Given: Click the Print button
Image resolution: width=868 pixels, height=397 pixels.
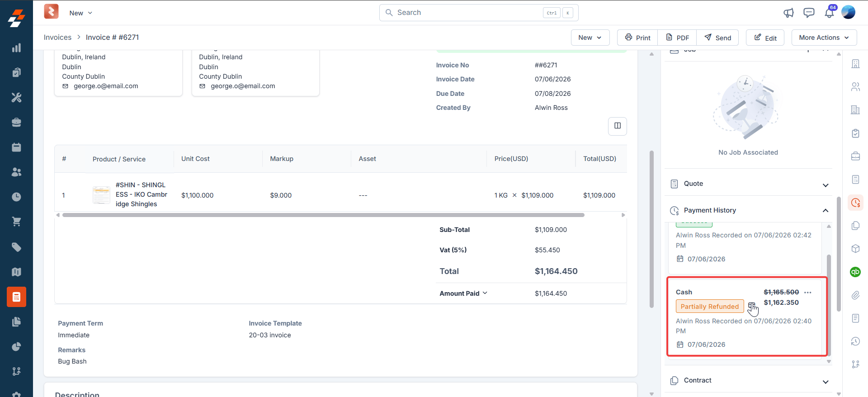Looking at the screenshot, I should pyautogui.click(x=637, y=38).
